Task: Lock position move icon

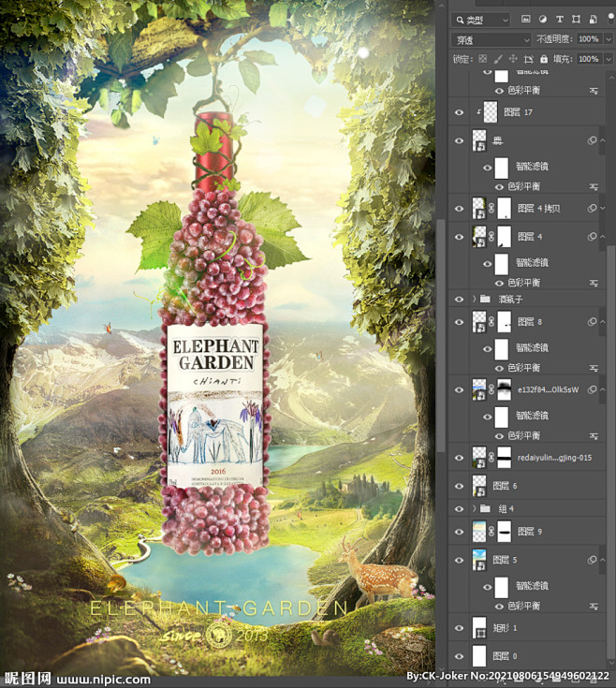Action: (513, 59)
